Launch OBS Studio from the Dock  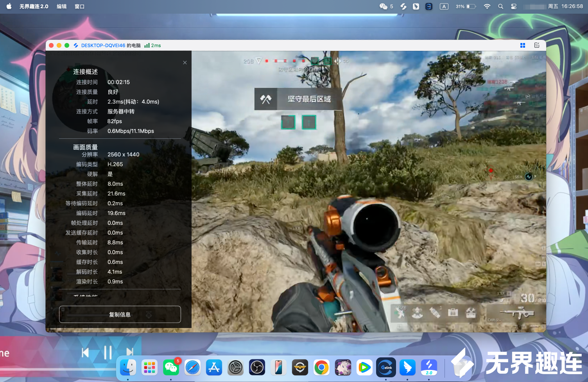pyautogui.click(x=257, y=368)
